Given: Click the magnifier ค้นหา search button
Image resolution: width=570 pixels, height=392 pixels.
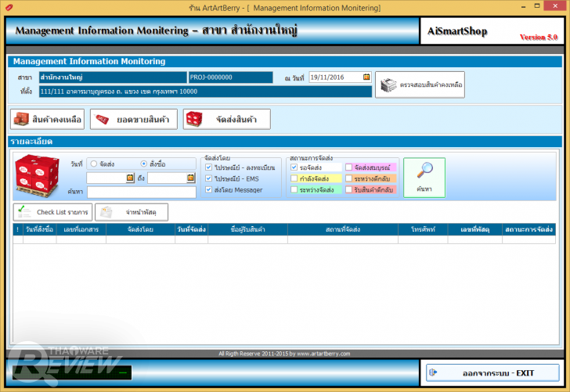Looking at the screenshot, I should point(424,178).
